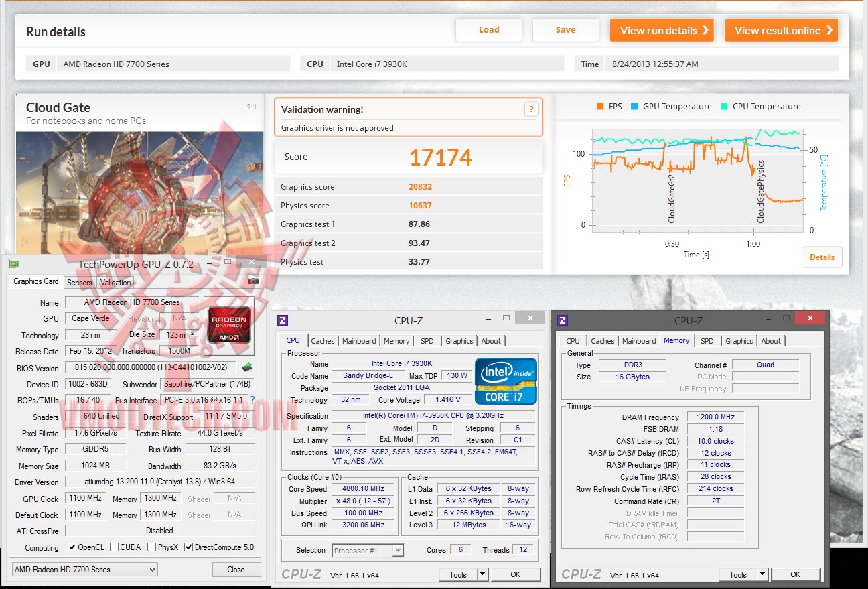Switch to the Validation tab in GPU-Z
This screenshot has height=589, width=868.
click(115, 283)
